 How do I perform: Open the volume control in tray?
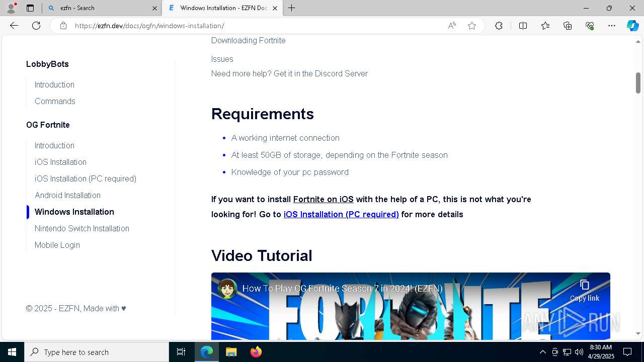pyautogui.click(x=579, y=352)
